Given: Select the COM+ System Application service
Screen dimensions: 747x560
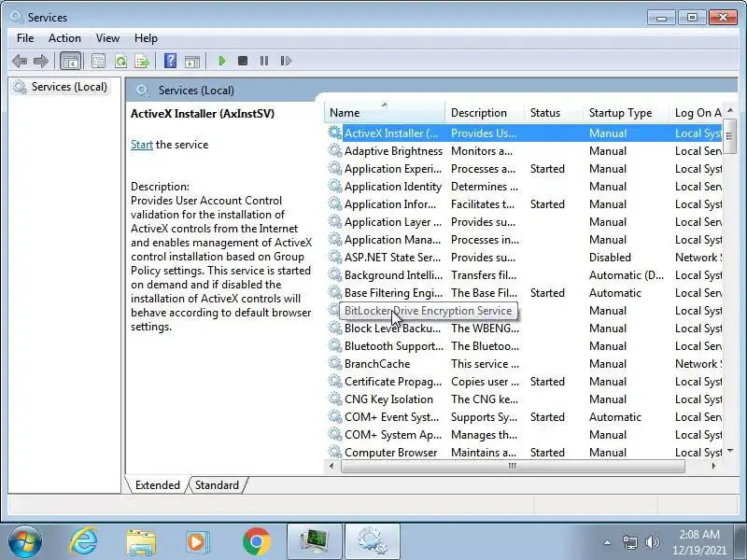Looking at the screenshot, I should coord(524,435).
